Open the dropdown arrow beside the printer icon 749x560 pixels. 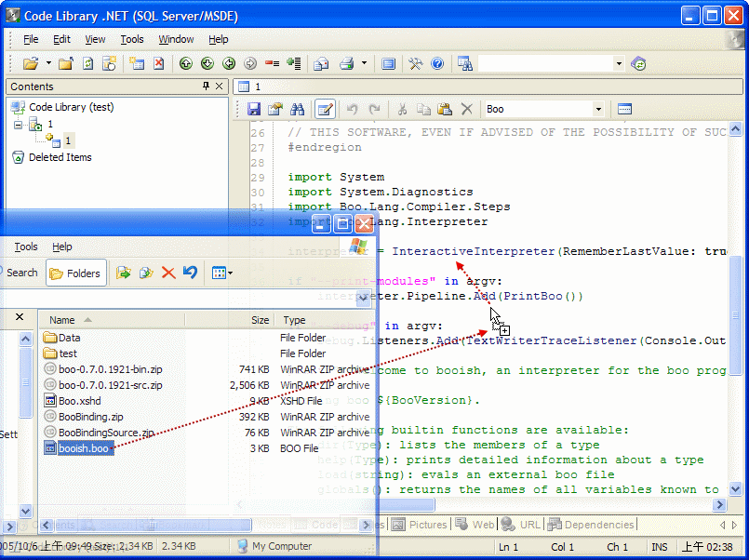tap(364, 63)
